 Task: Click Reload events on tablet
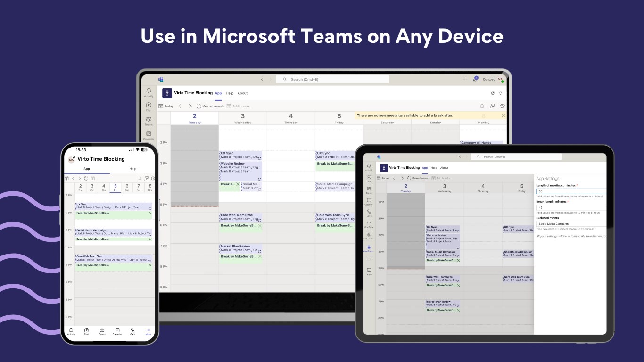pos(418,178)
